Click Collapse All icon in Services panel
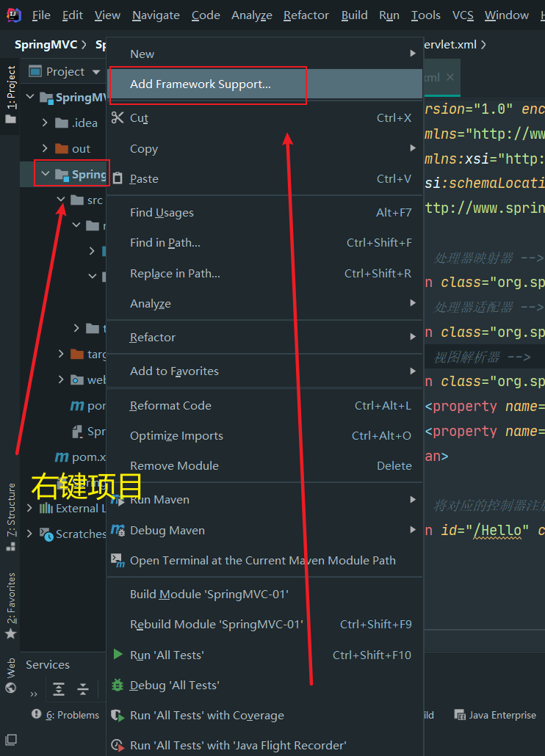The image size is (545, 756). click(x=83, y=689)
